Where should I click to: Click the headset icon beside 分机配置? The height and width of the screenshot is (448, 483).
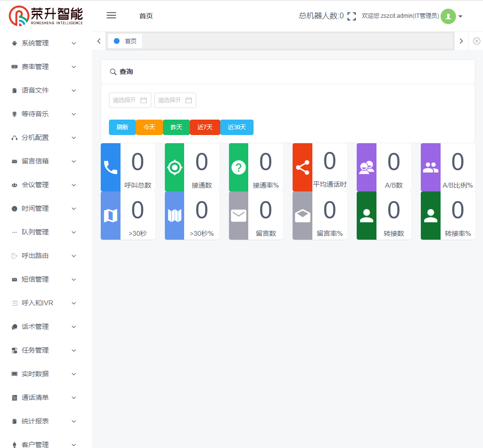pyautogui.click(x=14, y=138)
